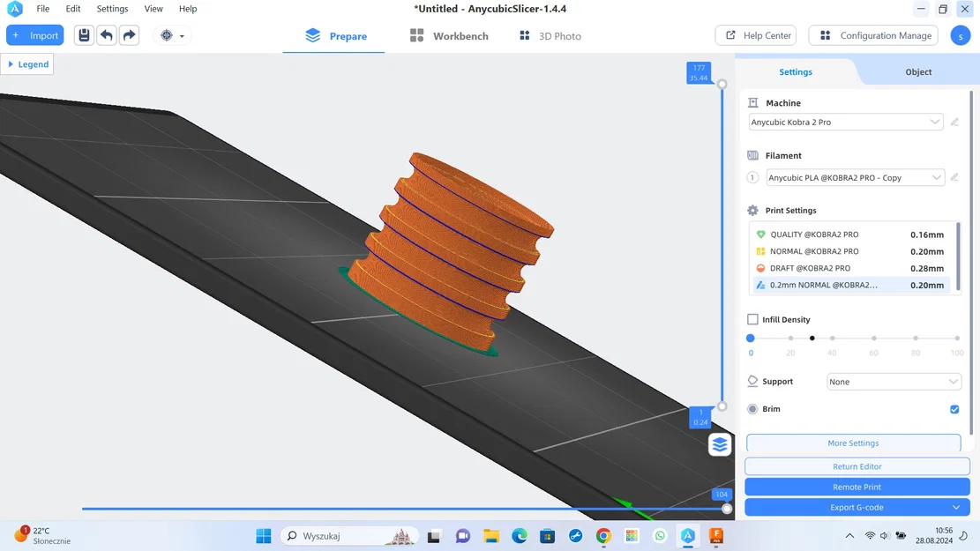Open the chat app on taskbar
The height and width of the screenshot is (551, 980).
coord(463,536)
